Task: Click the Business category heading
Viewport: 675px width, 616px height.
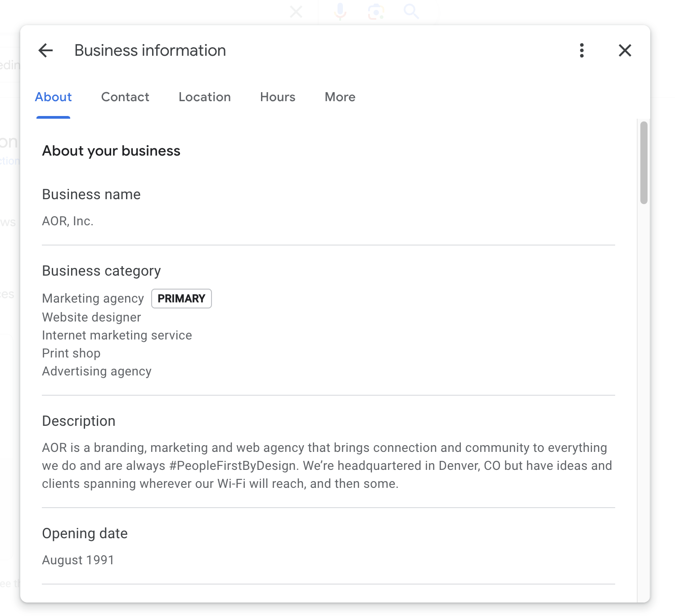Action: coord(101,271)
